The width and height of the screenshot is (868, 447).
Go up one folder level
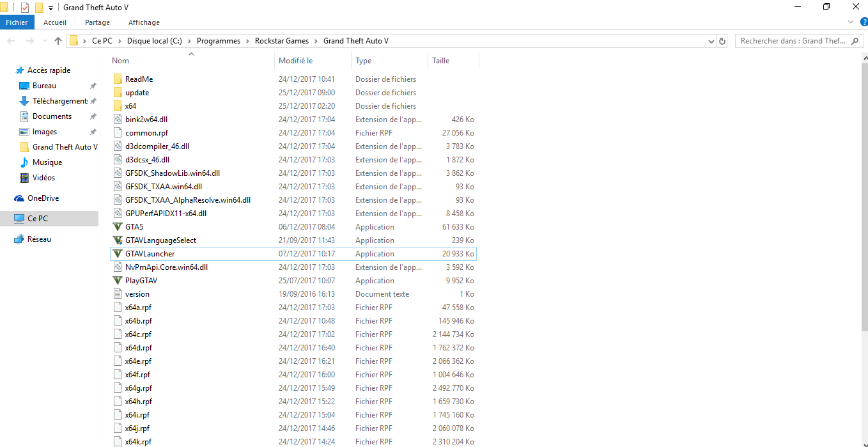coord(58,41)
